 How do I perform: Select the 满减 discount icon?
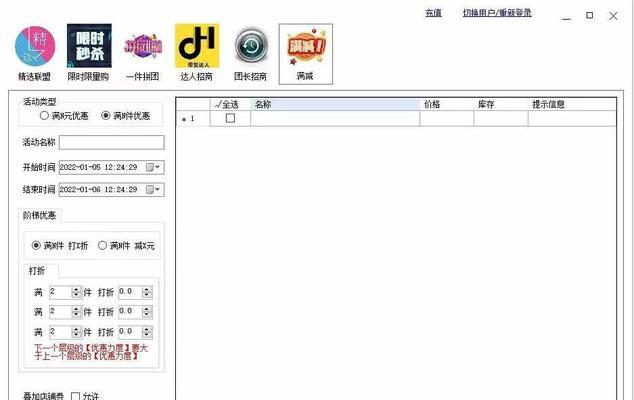click(306, 54)
